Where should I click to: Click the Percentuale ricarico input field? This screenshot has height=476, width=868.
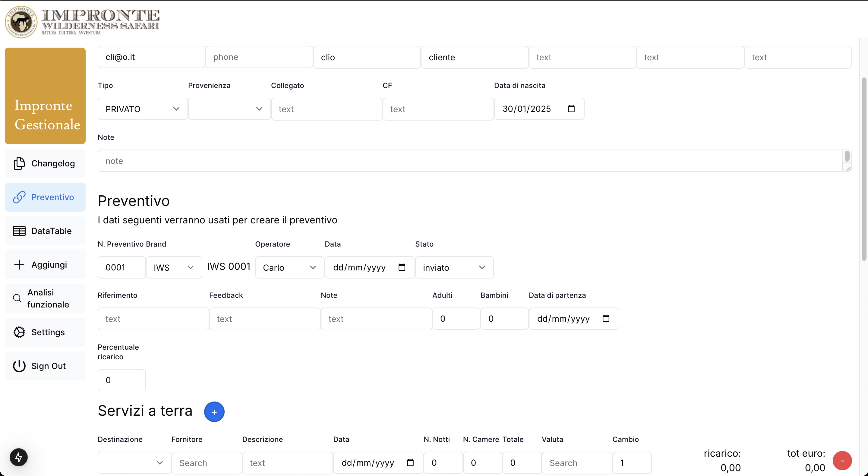[x=122, y=380]
